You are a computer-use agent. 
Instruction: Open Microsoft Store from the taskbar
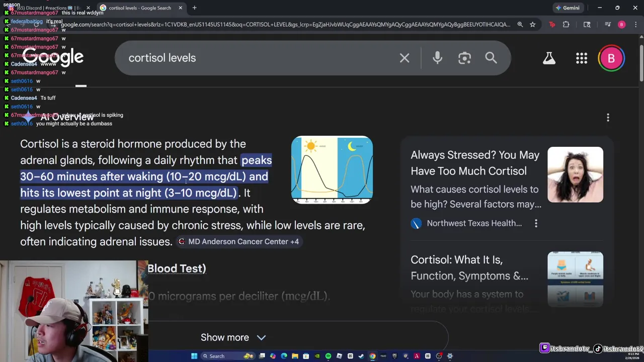306,356
